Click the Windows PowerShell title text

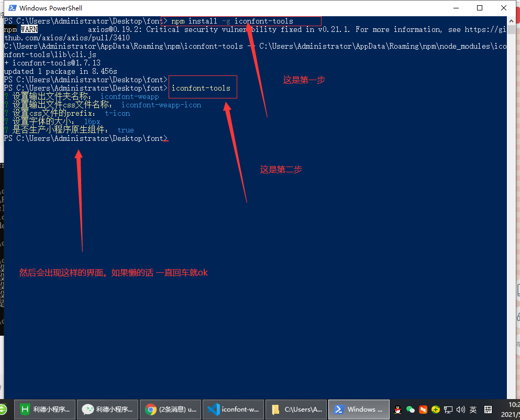[x=51, y=8]
